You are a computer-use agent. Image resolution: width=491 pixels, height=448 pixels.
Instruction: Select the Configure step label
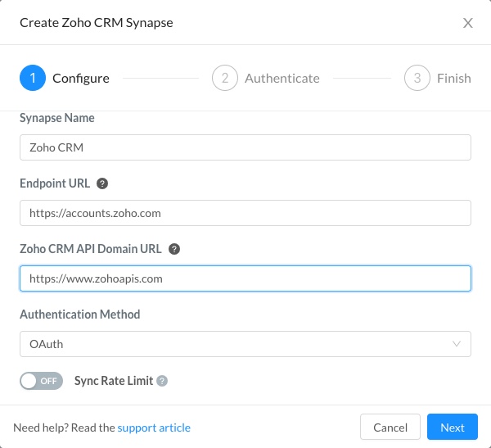[80, 79]
